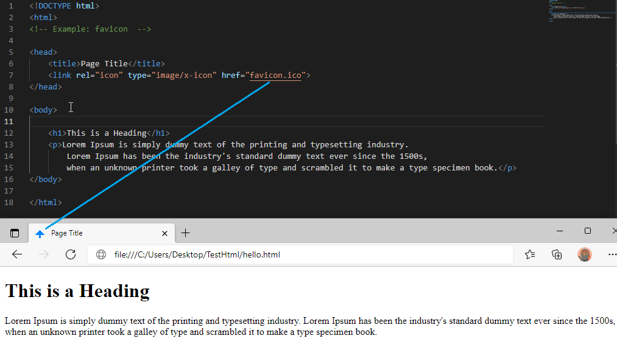Open the tab actions menu
617x364 pixels.
click(13, 233)
